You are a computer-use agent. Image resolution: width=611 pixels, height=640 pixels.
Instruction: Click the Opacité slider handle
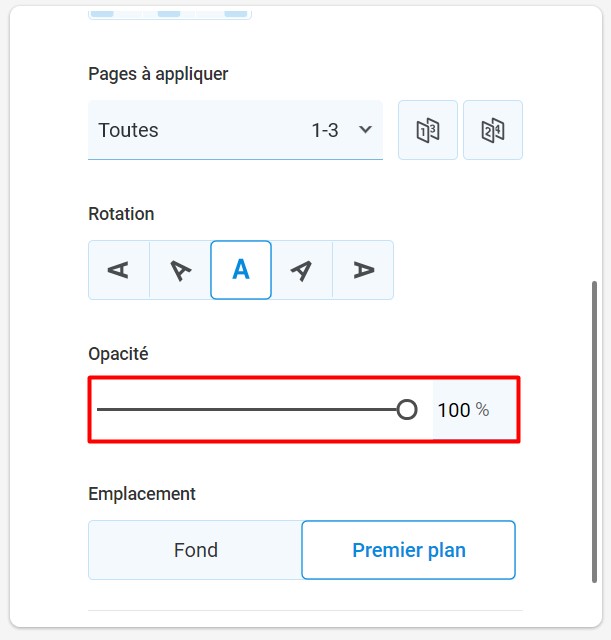407,410
